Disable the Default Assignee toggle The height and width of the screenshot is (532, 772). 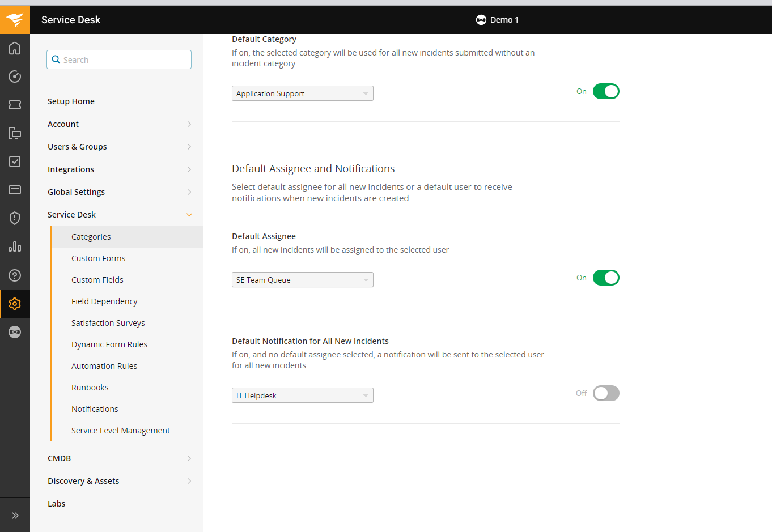pyautogui.click(x=605, y=278)
